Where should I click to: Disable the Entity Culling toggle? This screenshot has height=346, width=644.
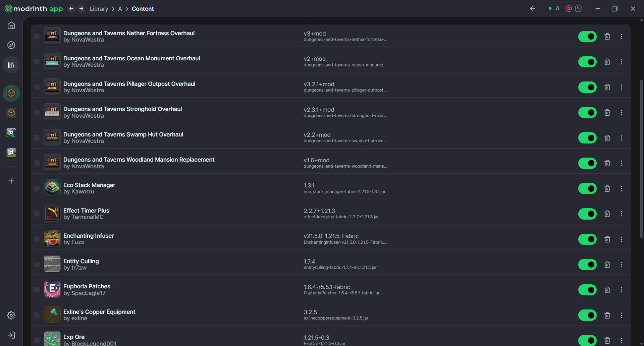(587, 265)
